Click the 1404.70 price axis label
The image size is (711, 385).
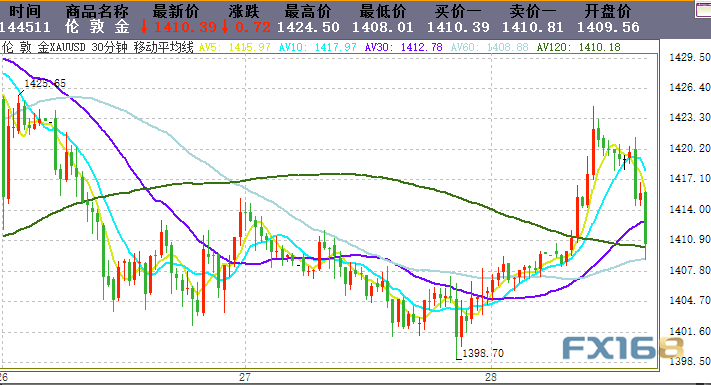pyautogui.click(x=690, y=301)
